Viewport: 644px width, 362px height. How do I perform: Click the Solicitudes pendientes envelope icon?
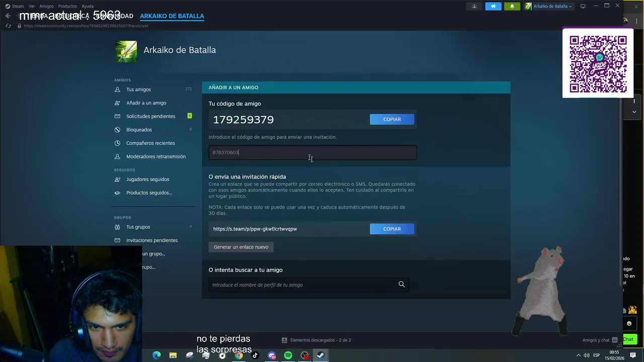[x=117, y=116]
